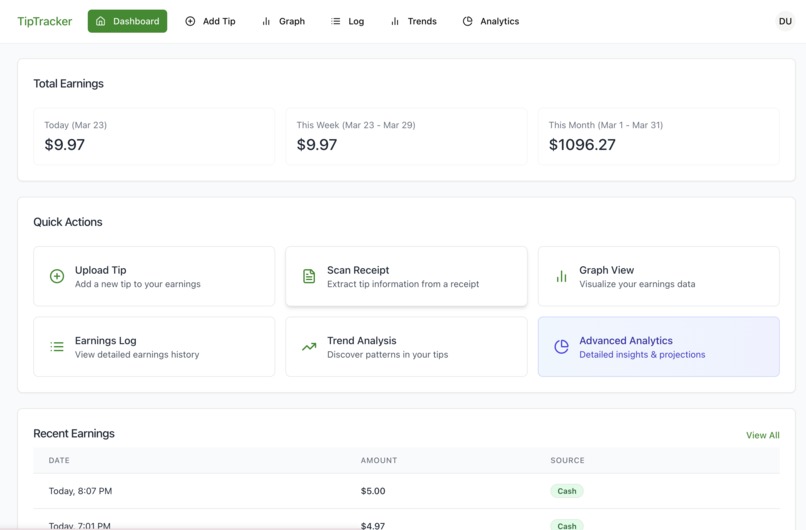Click the Total Earnings heading
The height and width of the screenshot is (530, 806).
(68, 83)
